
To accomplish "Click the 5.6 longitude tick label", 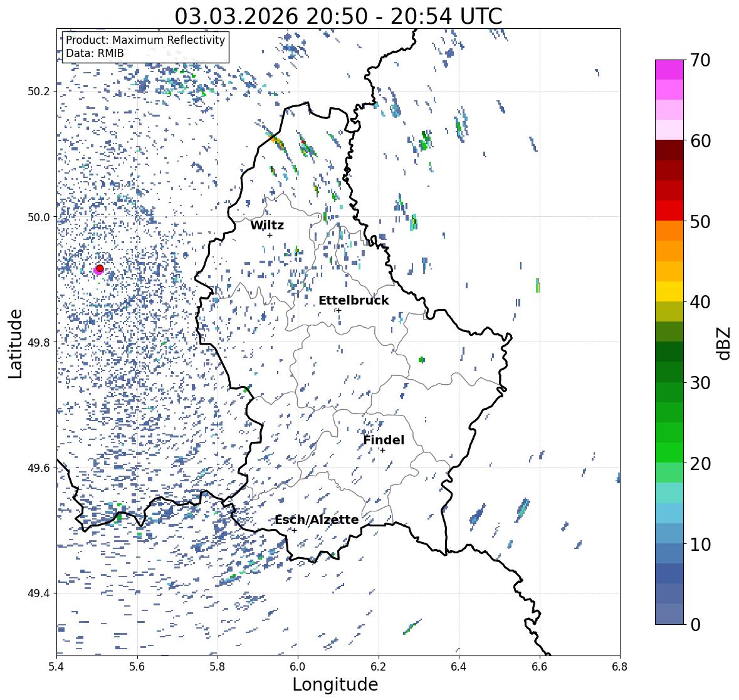I will click(x=137, y=667).
